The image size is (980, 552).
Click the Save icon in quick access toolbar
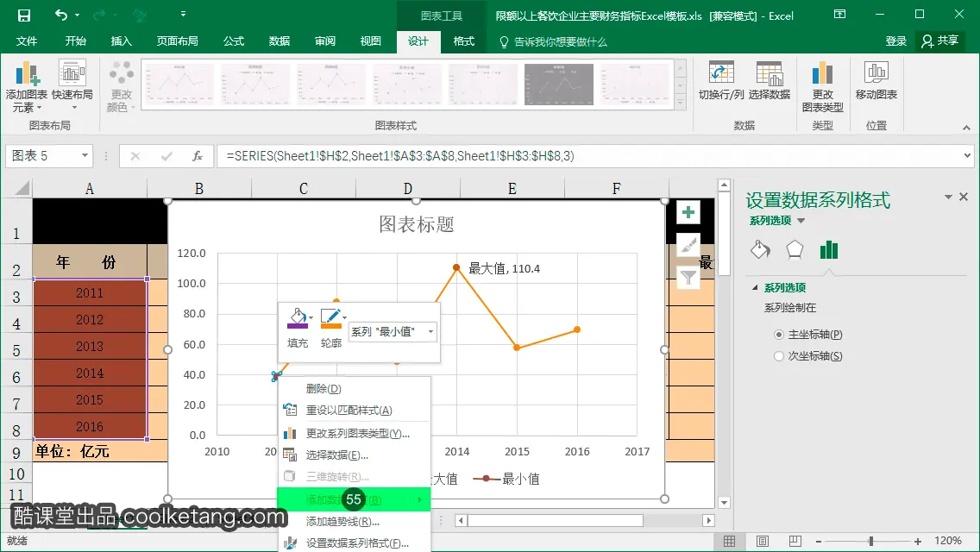24,15
